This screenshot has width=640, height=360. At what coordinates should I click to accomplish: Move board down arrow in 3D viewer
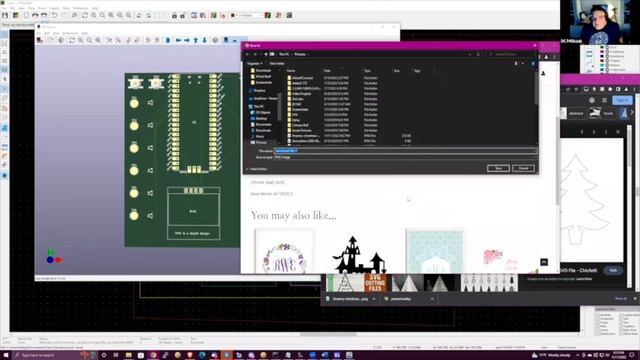coord(204,40)
